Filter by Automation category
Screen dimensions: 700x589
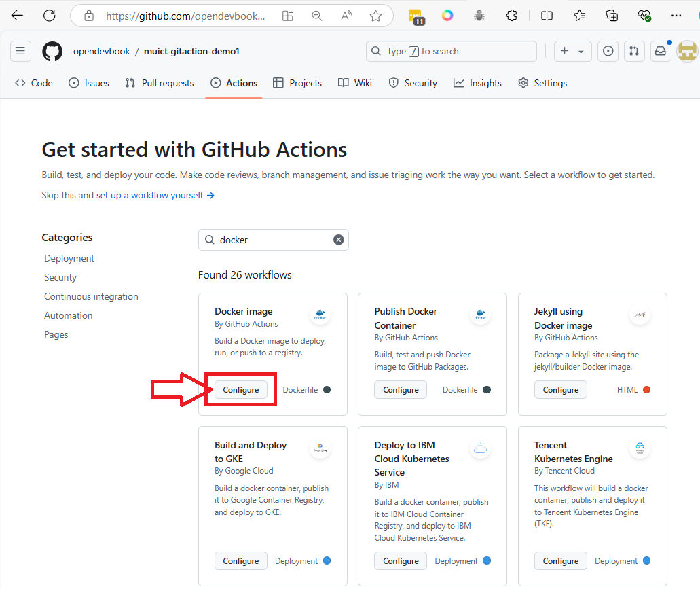coord(69,315)
